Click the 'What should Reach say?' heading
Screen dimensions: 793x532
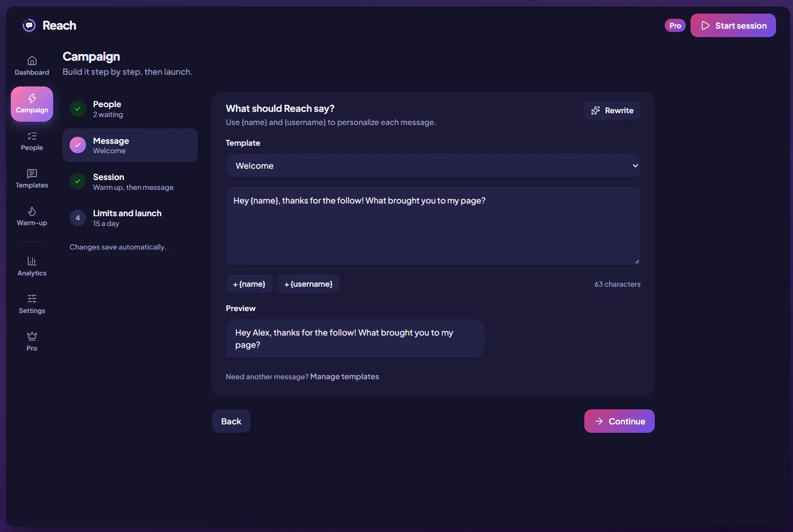click(x=280, y=109)
